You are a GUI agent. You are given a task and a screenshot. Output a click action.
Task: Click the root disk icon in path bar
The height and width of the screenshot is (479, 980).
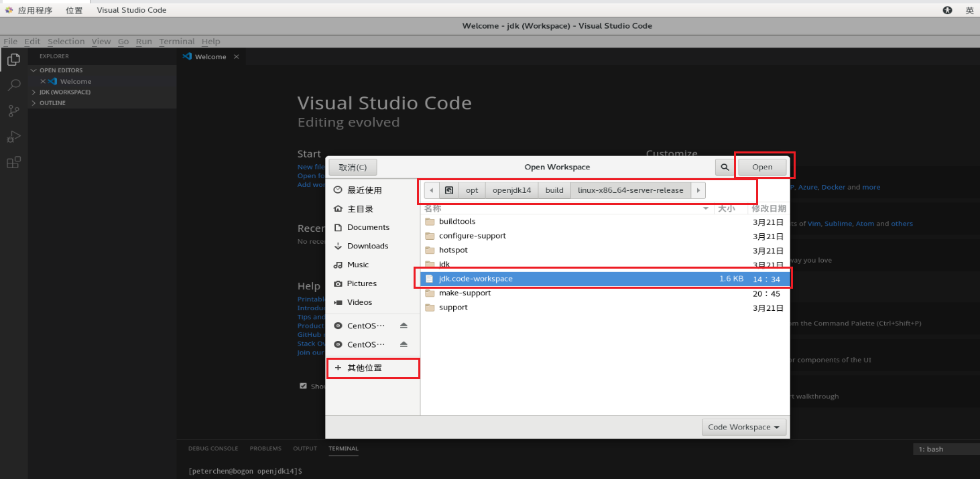click(x=449, y=190)
